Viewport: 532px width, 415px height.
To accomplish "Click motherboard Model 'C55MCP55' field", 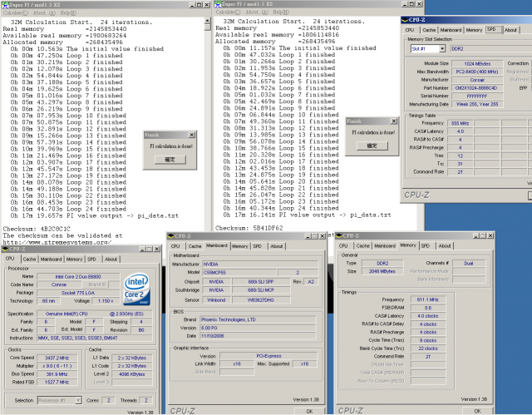I will [x=239, y=272].
